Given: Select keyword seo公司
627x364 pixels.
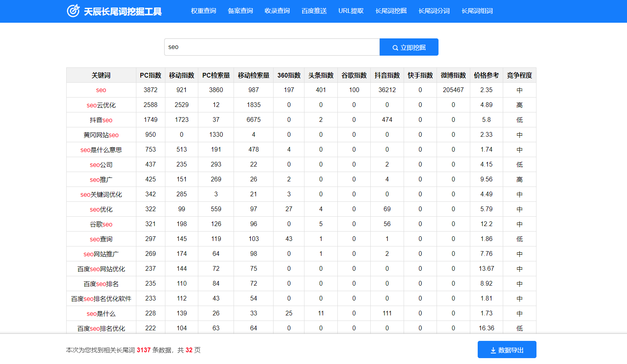Looking at the screenshot, I should coord(101,165).
